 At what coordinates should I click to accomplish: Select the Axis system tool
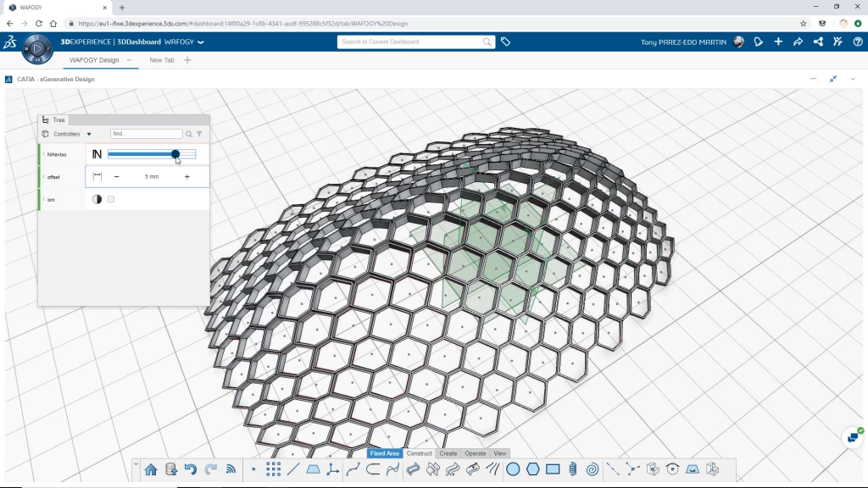332,469
